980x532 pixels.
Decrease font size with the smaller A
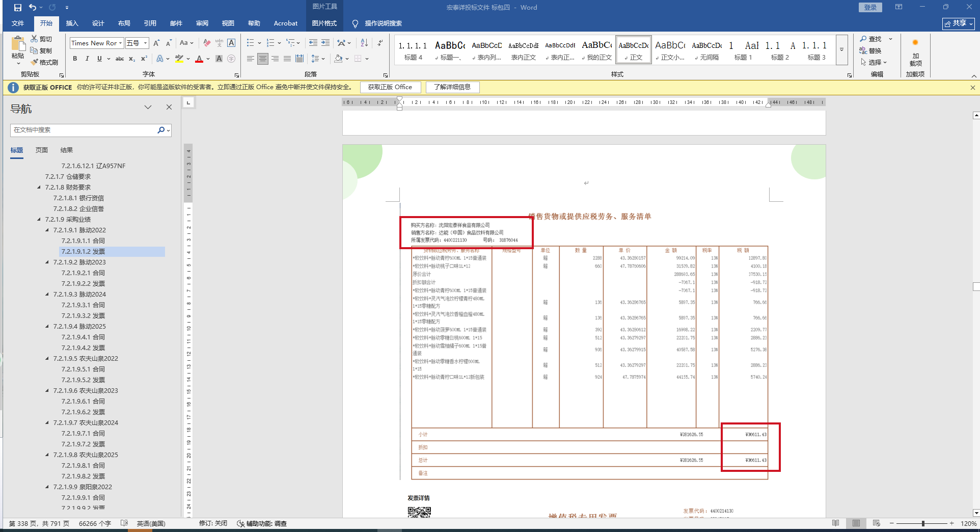169,43
